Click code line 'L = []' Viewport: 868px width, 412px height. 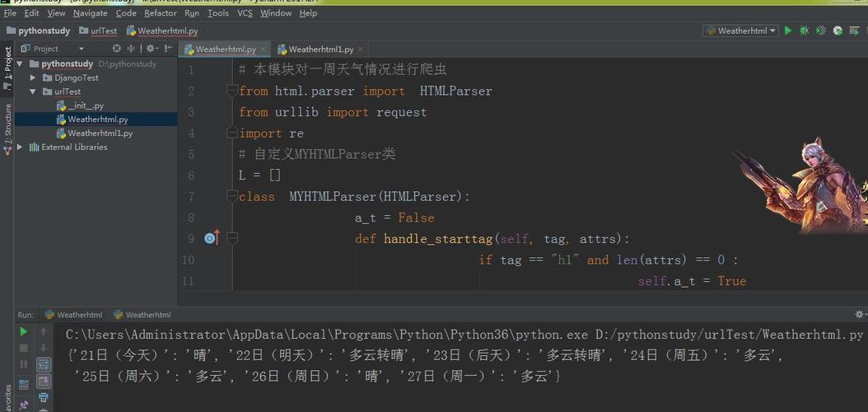(x=260, y=176)
